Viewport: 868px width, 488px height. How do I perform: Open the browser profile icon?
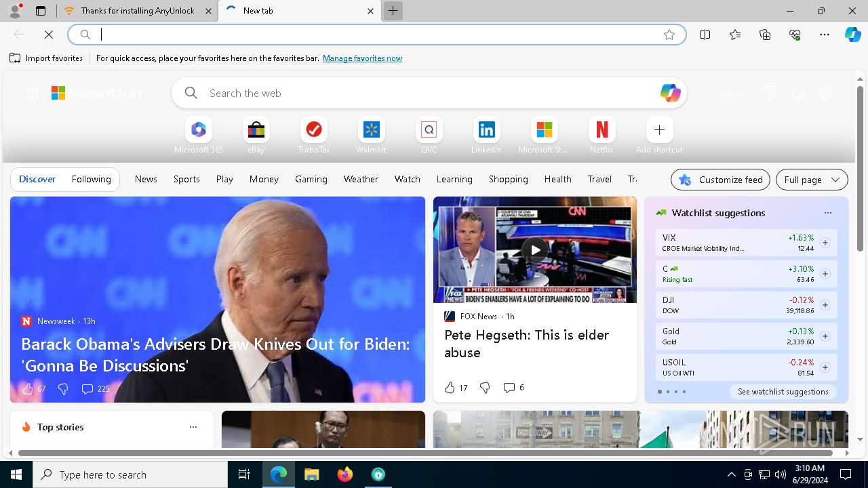tap(15, 11)
